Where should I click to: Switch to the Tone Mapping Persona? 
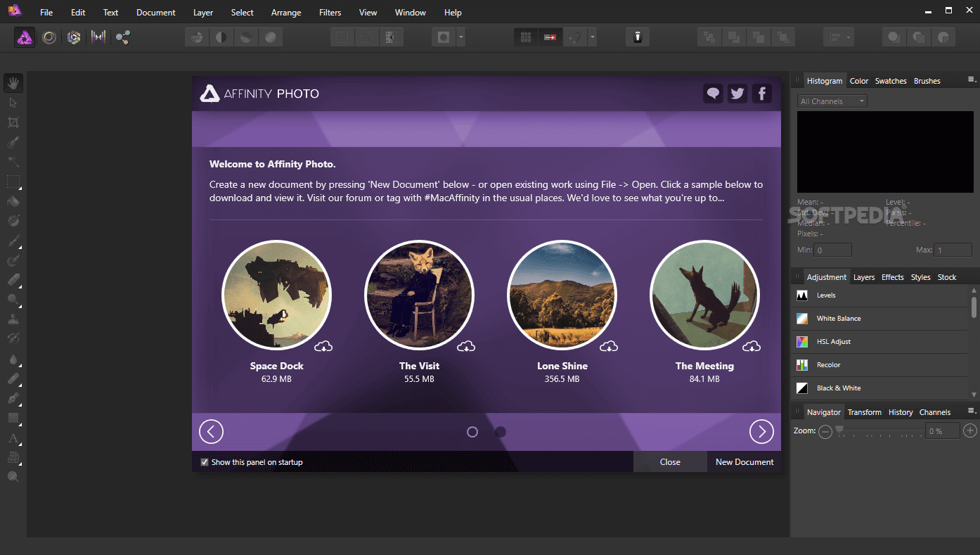pyautogui.click(x=98, y=37)
